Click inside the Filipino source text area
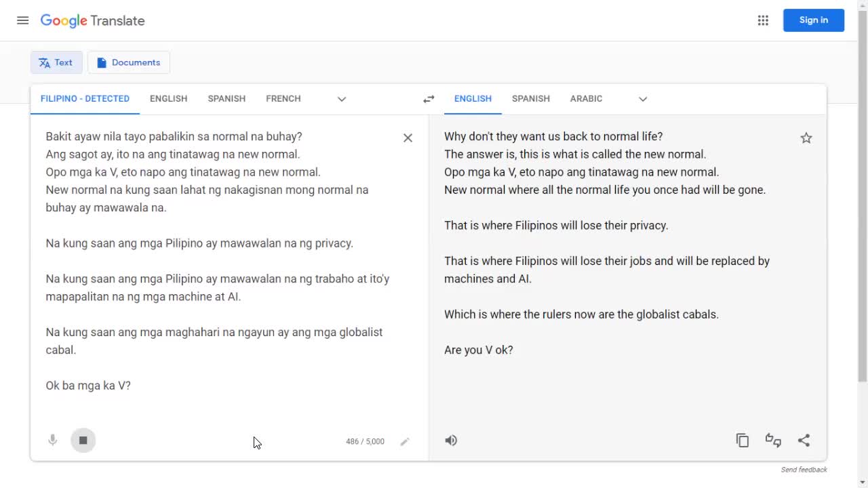 [x=219, y=261]
